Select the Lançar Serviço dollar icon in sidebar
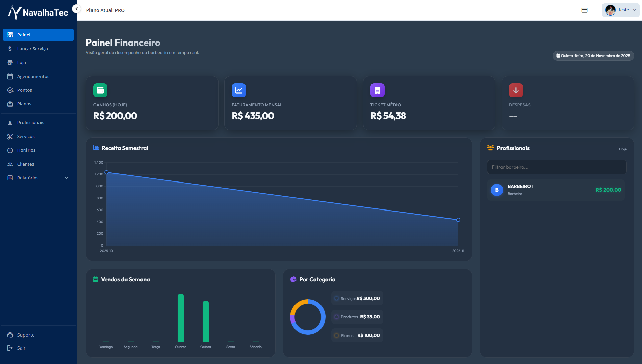The height and width of the screenshot is (364, 642). pyautogui.click(x=10, y=49)
